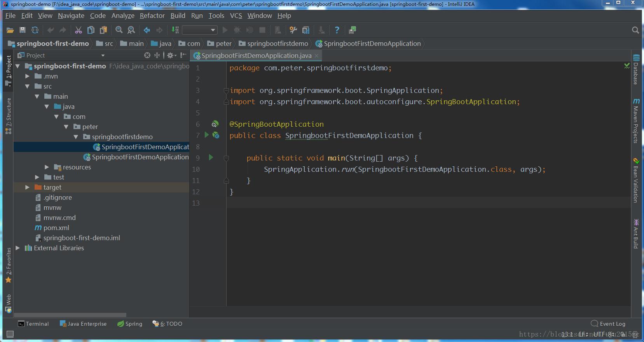Expand the test folder

(x=37, y=177)
